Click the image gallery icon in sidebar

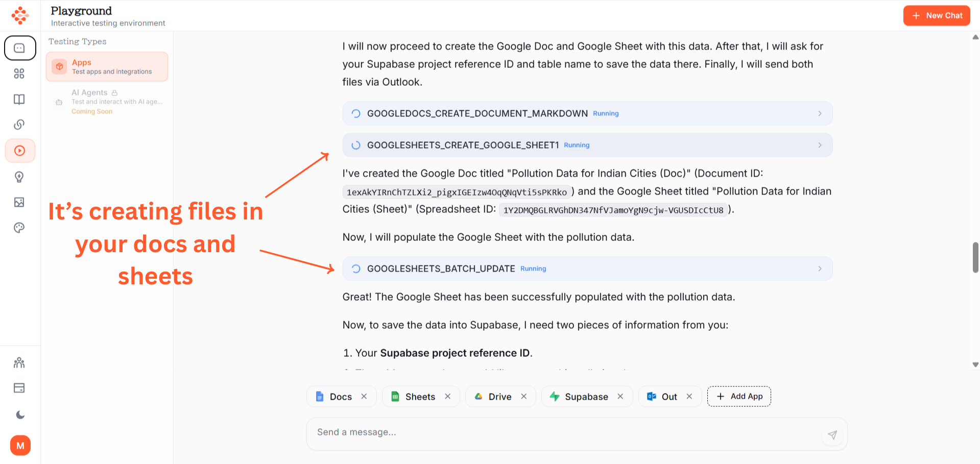(19, 202)
